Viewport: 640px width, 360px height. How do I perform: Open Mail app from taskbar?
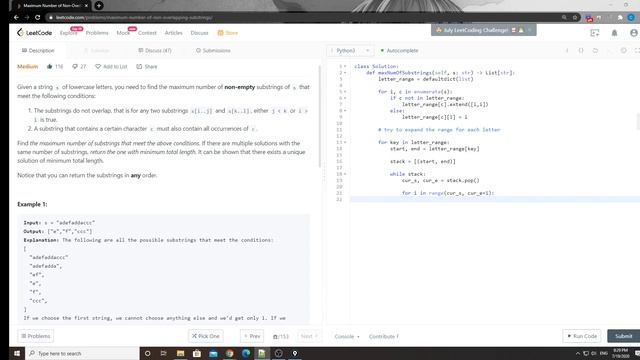[213, 353]
